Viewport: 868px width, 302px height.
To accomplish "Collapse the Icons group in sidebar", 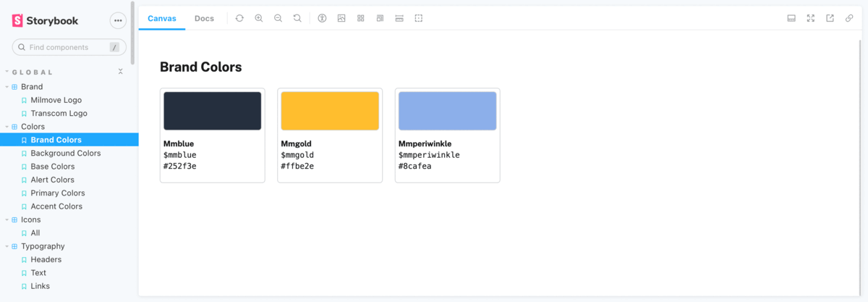I will tap(31, 219).
